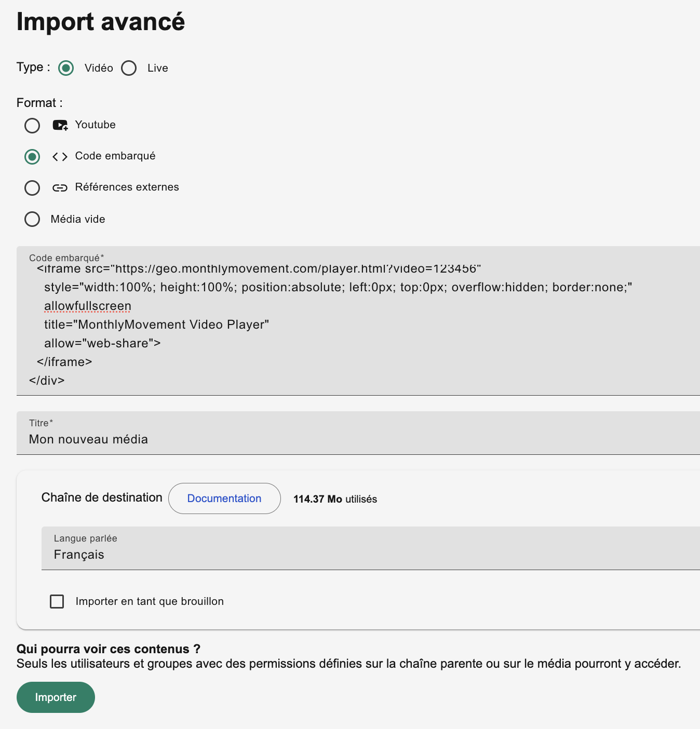Select the Live type radio button
Screen dimensions: 700x729
[129, 68]
